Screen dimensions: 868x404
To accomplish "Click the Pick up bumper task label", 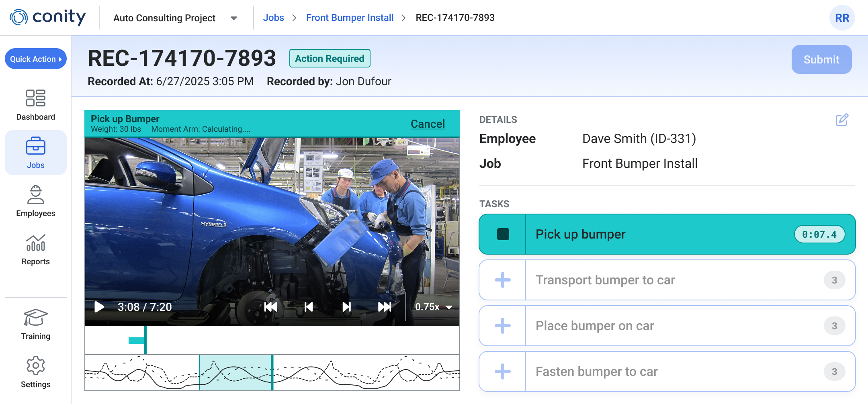I will tap(580, 234).
